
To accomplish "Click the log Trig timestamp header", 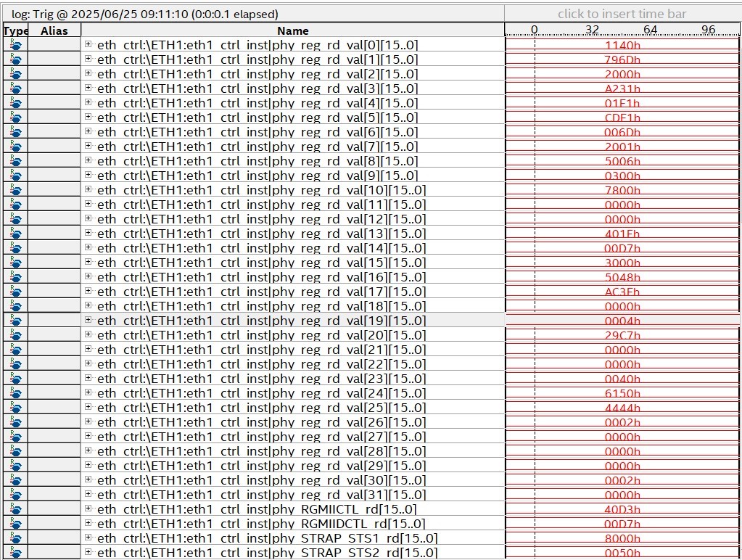I will point(145,15).
